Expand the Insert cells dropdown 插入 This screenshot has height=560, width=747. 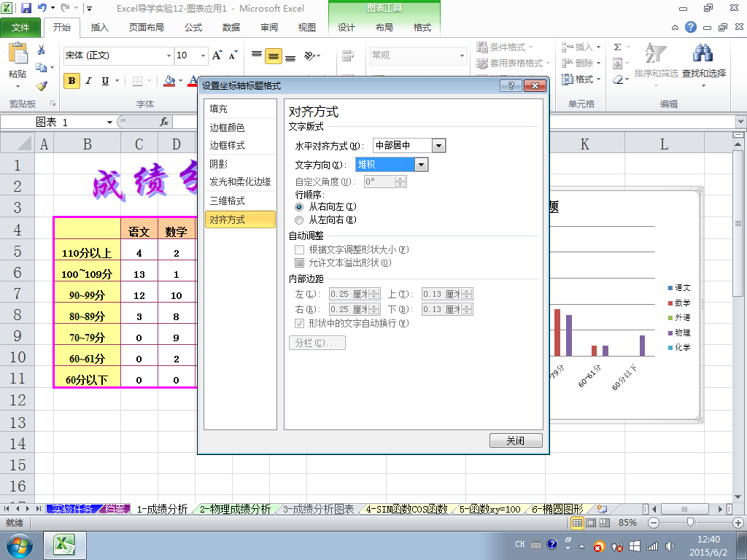pos(598,47)
